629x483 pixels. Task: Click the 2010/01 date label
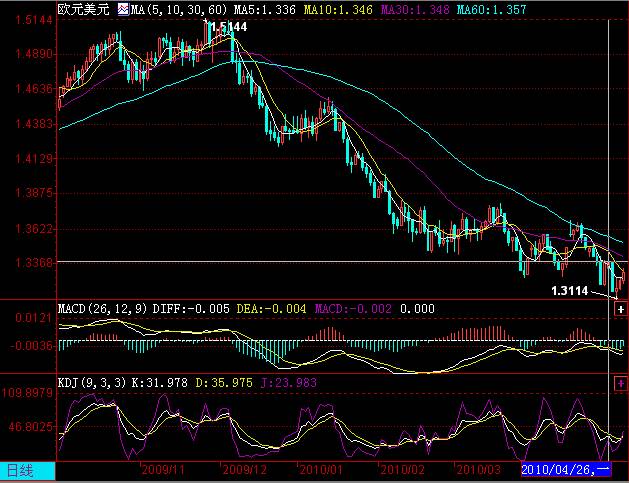[321, 470]
